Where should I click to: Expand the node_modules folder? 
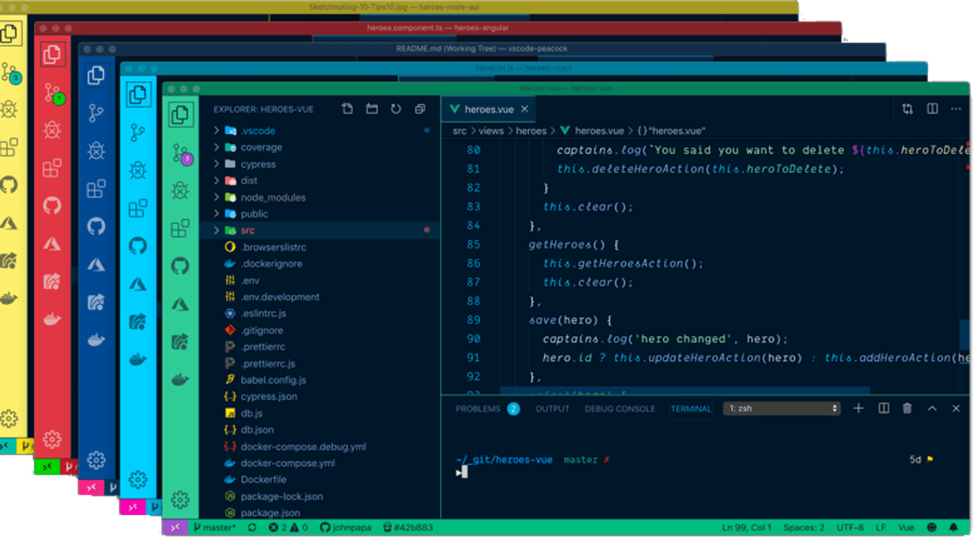click(x=273, y=197)
